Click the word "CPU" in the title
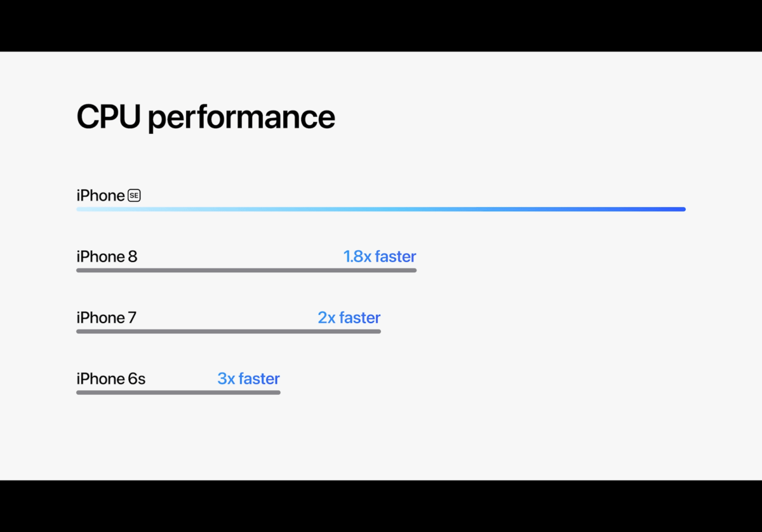Image resolution: width=762 pixels, height=532 pixels. coord(109,117)
